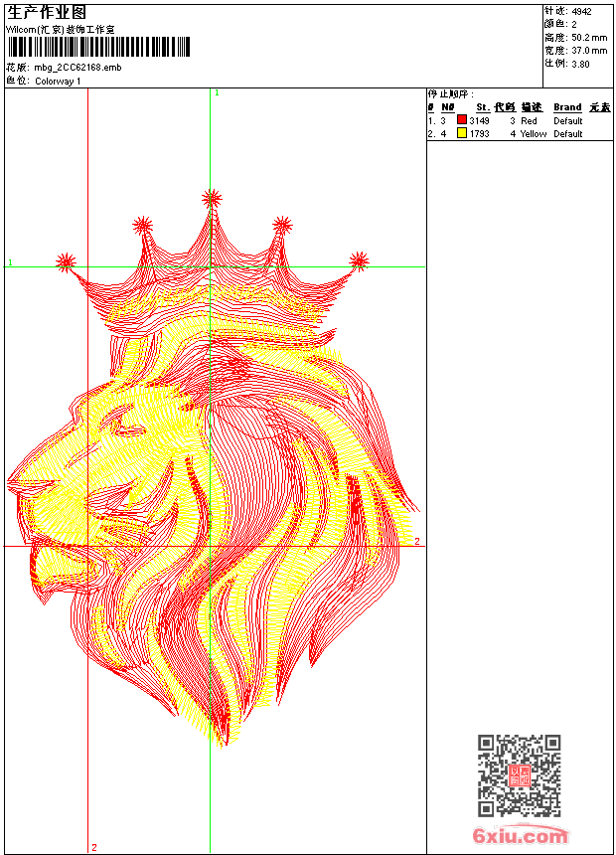Click the barcode under the Wilcom header

(98, 49)
